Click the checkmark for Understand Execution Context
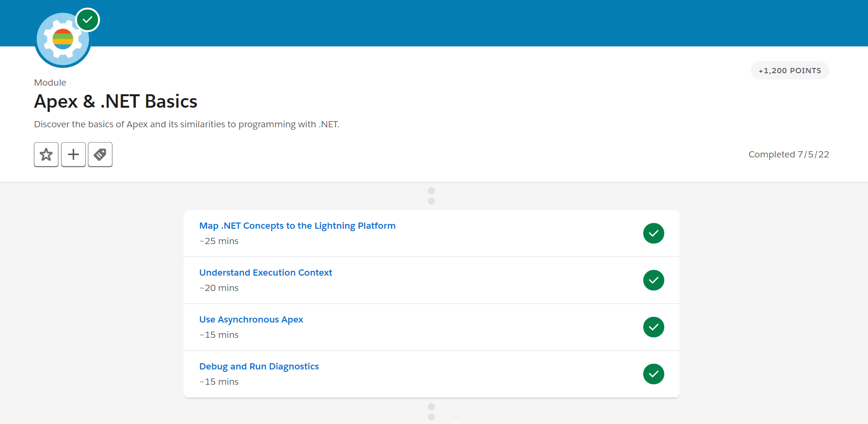The height and width of the screenshot is (424, 868). (654, 280)
